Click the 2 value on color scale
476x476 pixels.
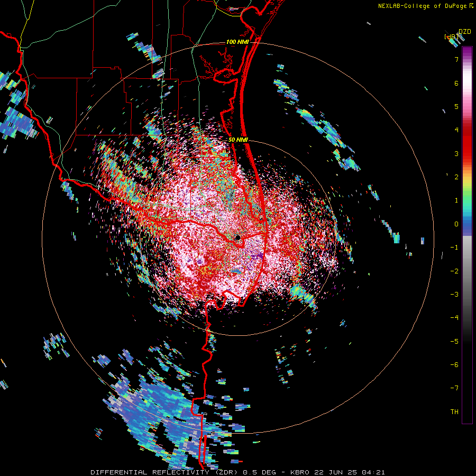click(x=456, y=177)
